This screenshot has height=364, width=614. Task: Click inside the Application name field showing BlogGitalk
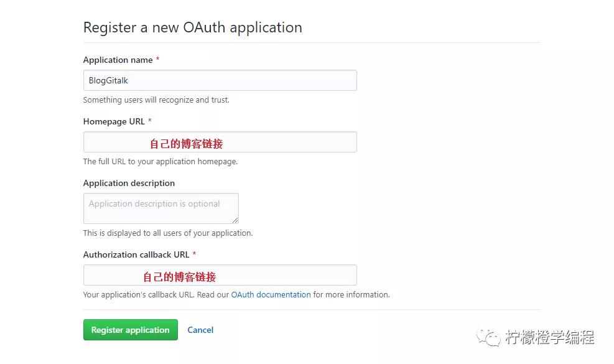pos(220,80)
